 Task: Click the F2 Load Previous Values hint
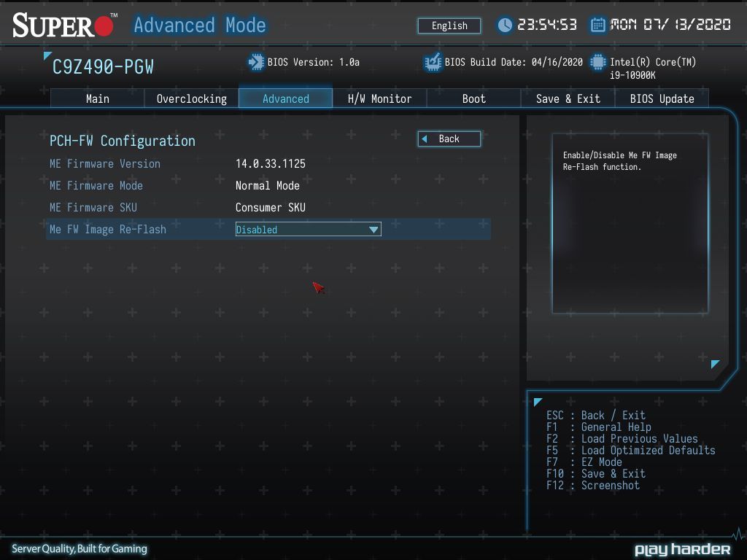[622, 438]
